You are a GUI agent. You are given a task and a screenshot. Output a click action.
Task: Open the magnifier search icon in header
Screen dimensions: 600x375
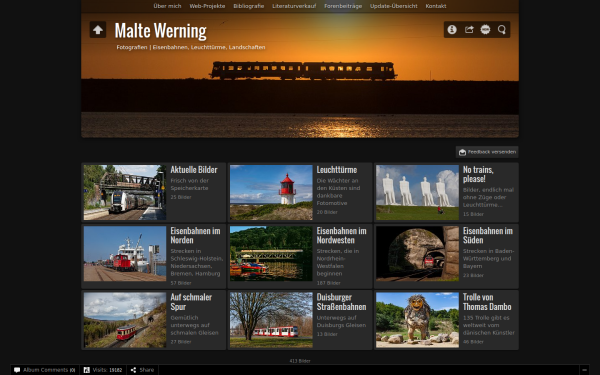(502, 29)
